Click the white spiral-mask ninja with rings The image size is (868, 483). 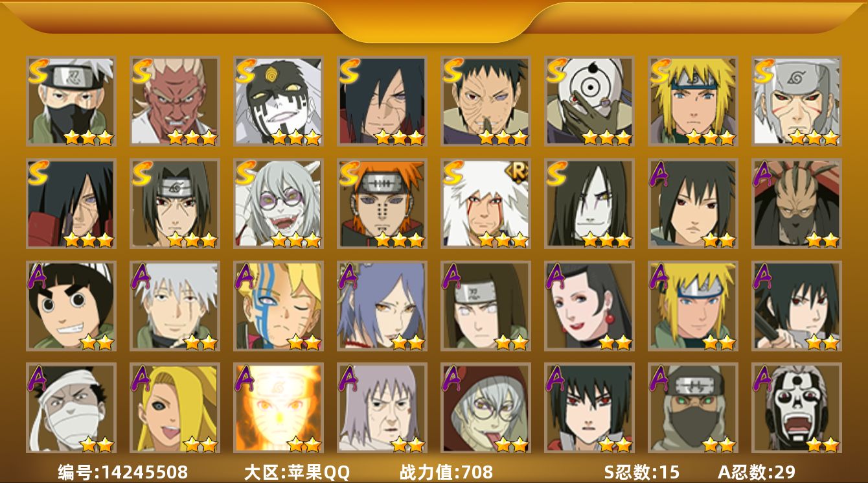[589, 101]
